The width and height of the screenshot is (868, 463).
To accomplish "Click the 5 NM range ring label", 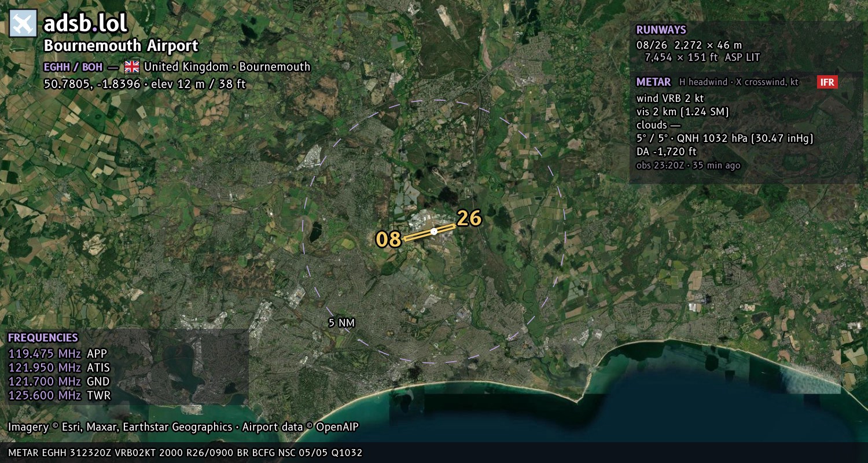I will pyautogui.click(x=341, y=324).
